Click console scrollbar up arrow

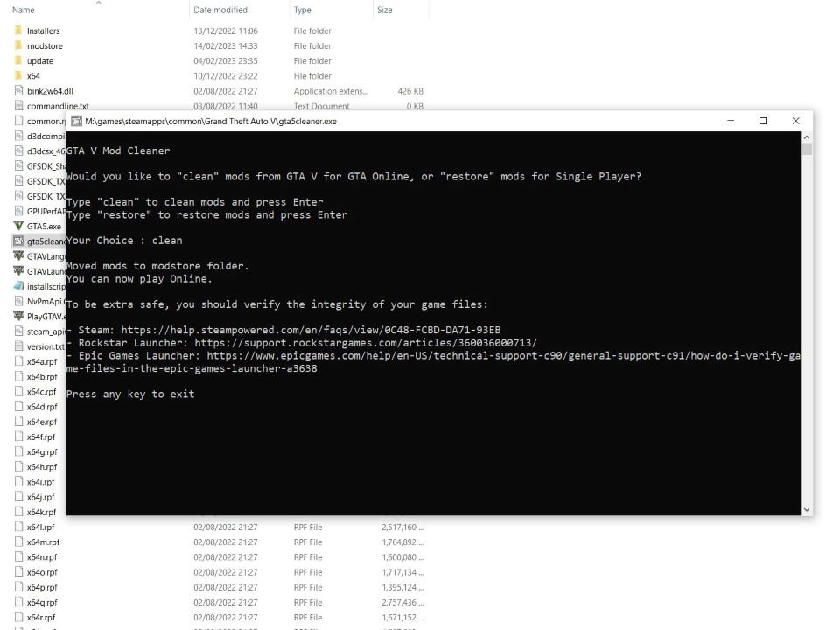pyautogui.click(x=806, y=137)
